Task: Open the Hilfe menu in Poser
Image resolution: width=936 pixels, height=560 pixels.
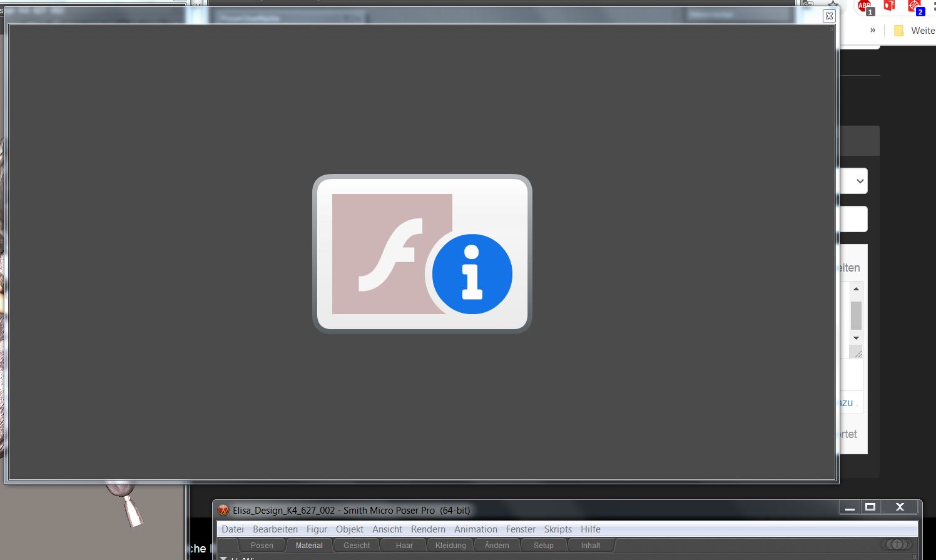Action: point(591,529)
